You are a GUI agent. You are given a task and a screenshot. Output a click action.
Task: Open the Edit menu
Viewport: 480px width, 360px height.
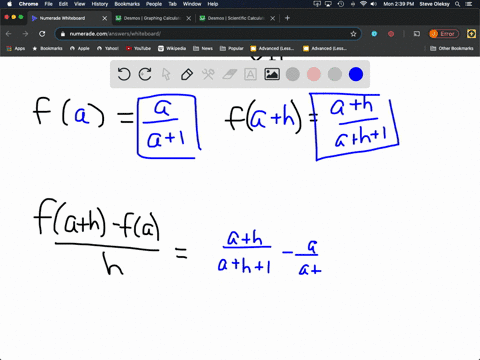63,4
